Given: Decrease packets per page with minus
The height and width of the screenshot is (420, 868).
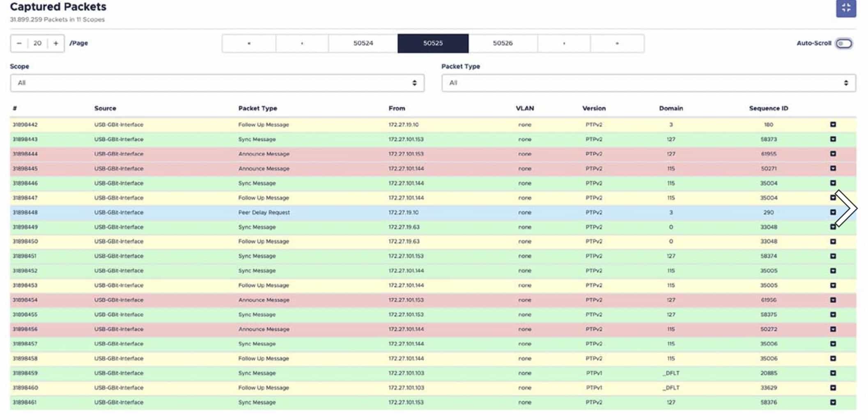Looking at the screenshot, I should 19,43.
